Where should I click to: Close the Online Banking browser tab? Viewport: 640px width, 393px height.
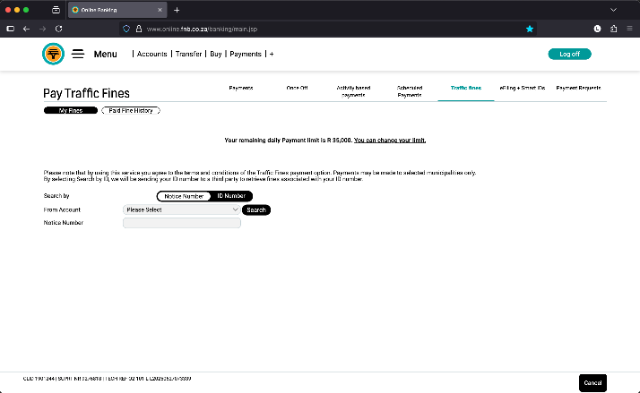tap(160, 10)
